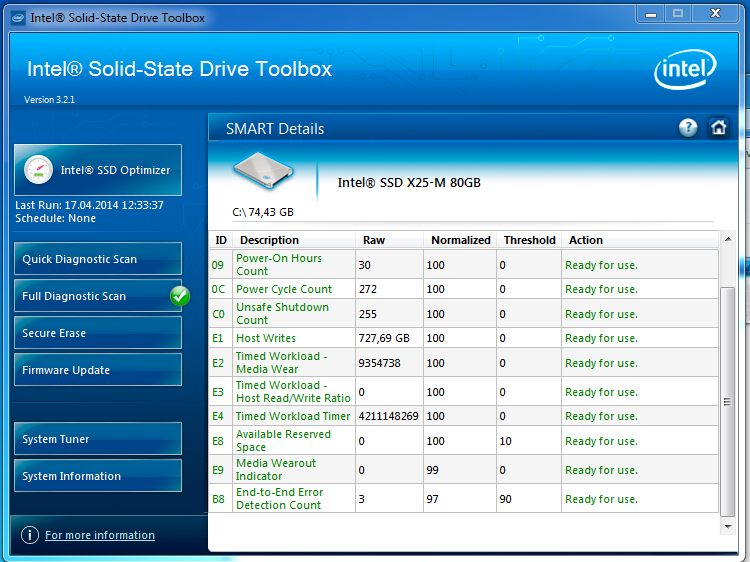
Task: Sort by Threshold column header
Action: click(x=529, y=240)
